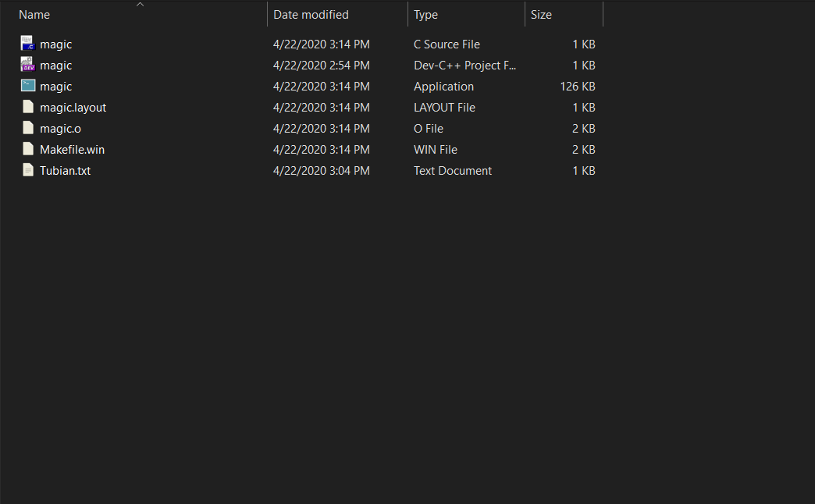Click the Text Document type label
The height and width of the screenshot is (504, 815).
click(x=452, y=170)
